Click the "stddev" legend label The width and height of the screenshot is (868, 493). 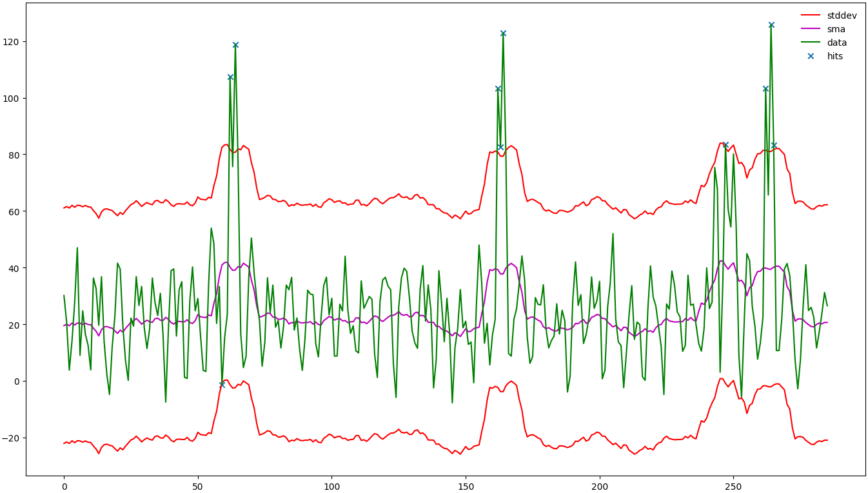pyautogui.click(x=842, y=15)
